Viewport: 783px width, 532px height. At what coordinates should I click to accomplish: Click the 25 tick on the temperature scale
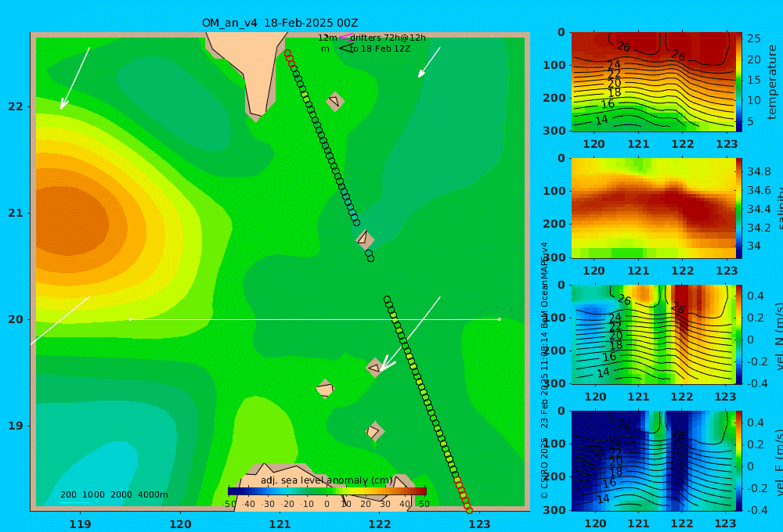(753, 38)
